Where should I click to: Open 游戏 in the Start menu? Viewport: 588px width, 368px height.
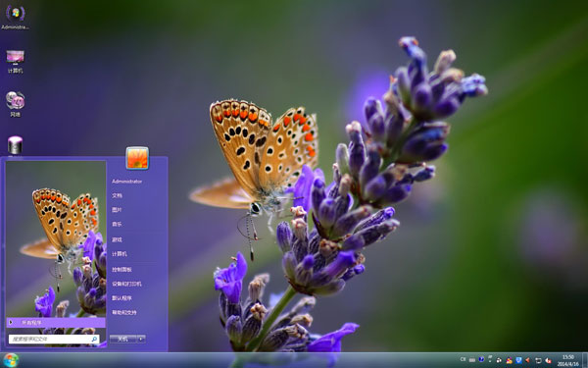117,239
